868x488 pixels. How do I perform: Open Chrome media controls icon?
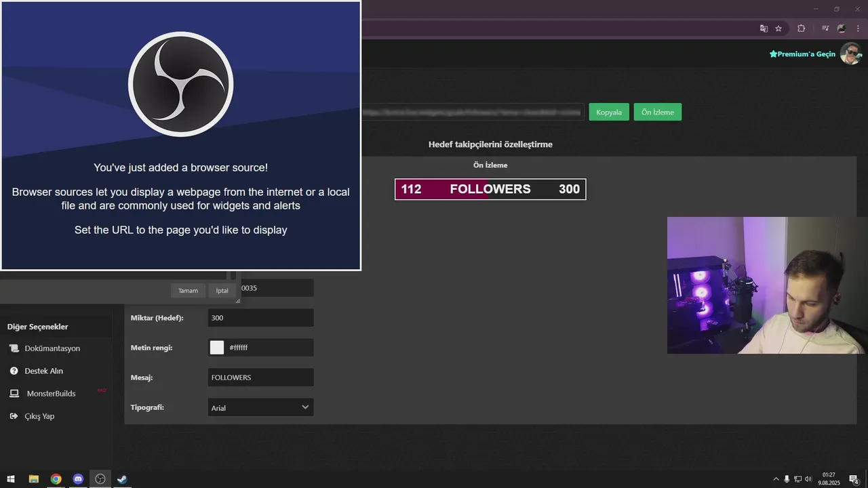825,28
